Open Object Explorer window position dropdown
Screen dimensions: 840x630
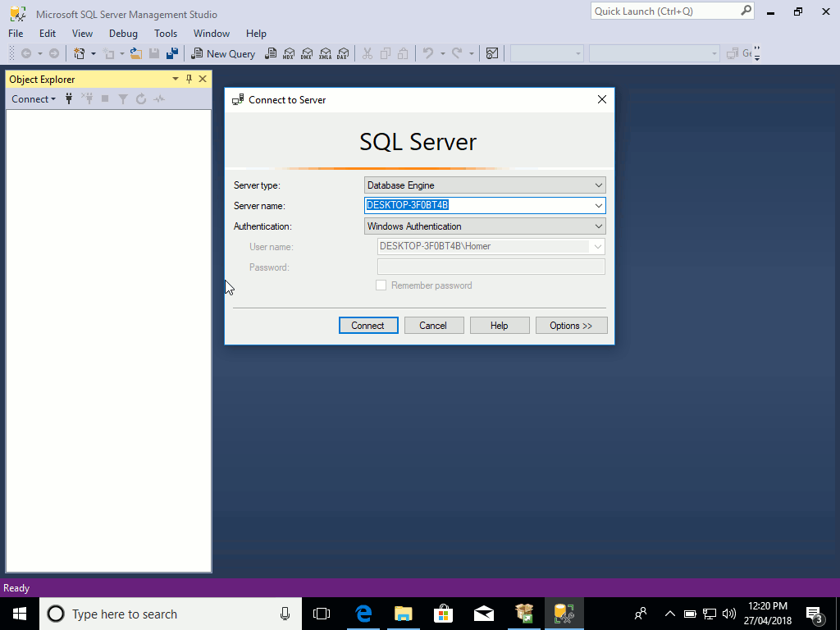click(176, 80)
